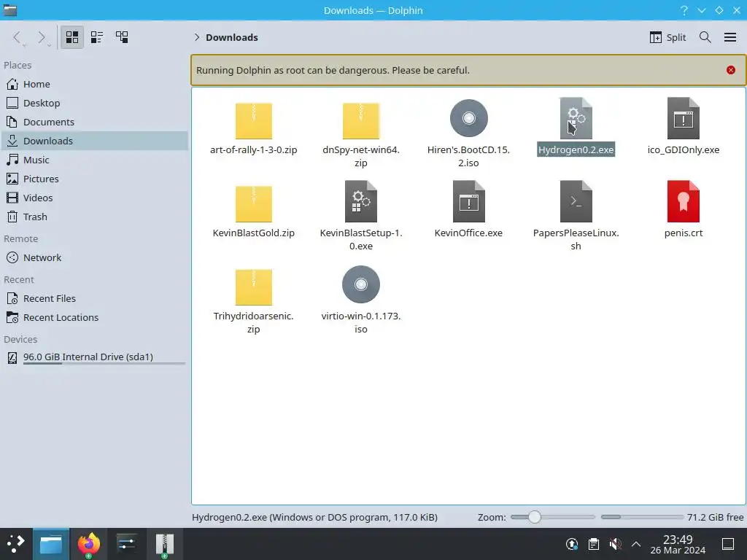This screenshot has width=747, height=560.
Task: Open the Dolphin window menu icon
Action: click(10, 10)
